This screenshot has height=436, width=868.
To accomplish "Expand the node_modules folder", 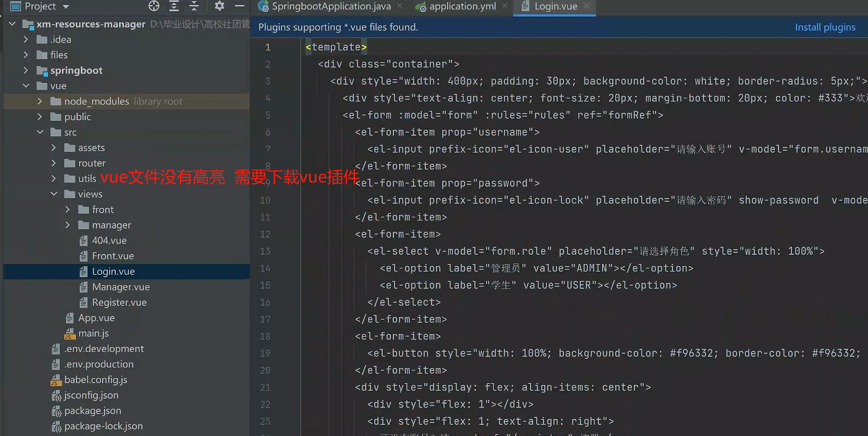I will [x=40, y=101].
